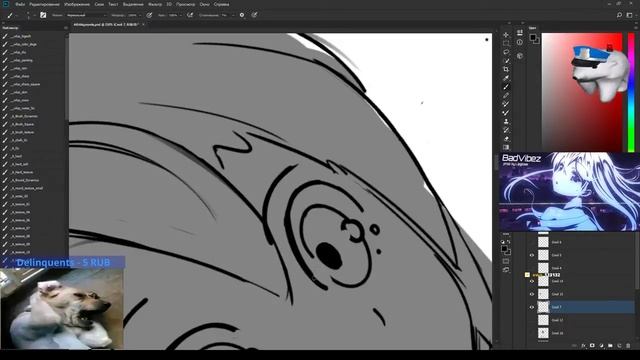The image size is (640, 360).
Task: Pick a shade in the red color field
Action: (x=582, y=92)
